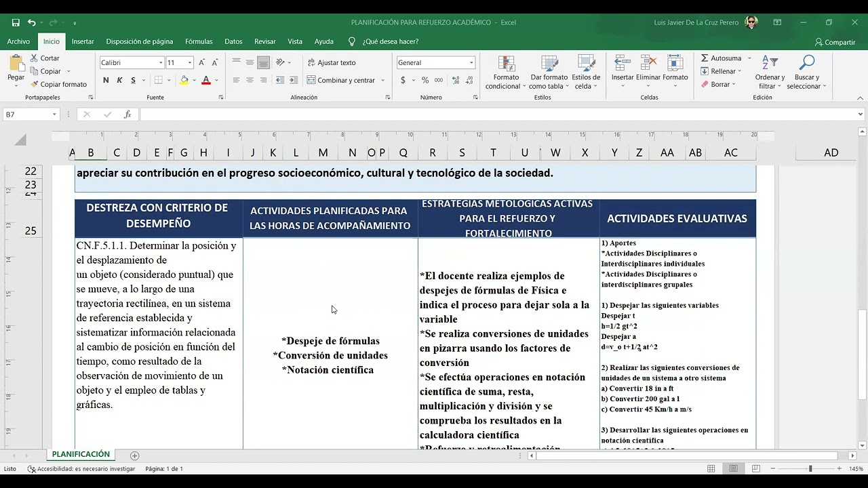Click the Percent style icon
The image size is (868, 488).
425,80
